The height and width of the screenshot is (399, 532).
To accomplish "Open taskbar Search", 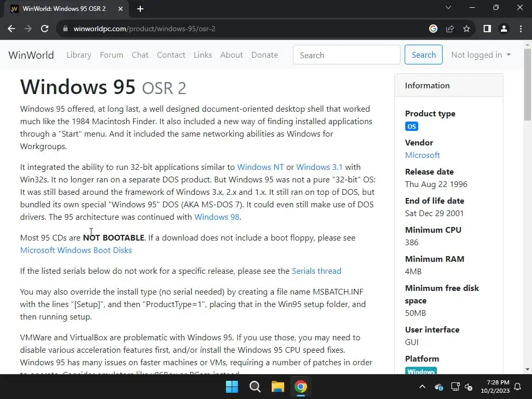I will pos(255,387).
